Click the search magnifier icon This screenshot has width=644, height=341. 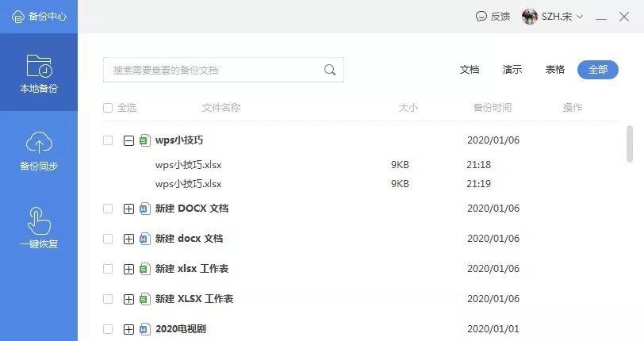pyautogui.click(x=330, y=70)
